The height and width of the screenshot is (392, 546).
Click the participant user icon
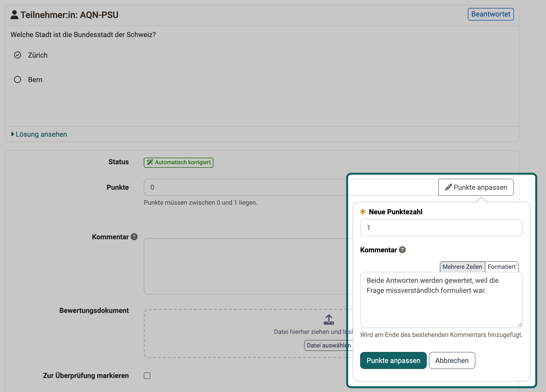coord(15,15)
